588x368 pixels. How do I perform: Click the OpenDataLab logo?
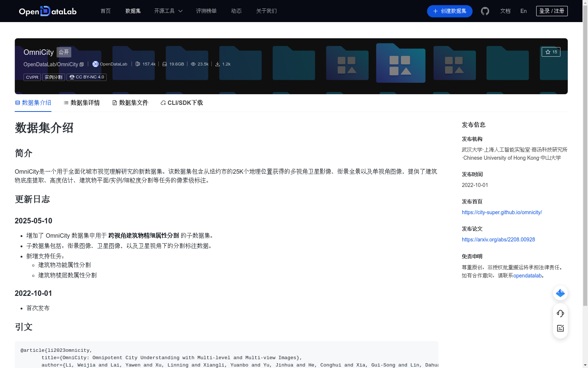[48, 11]
